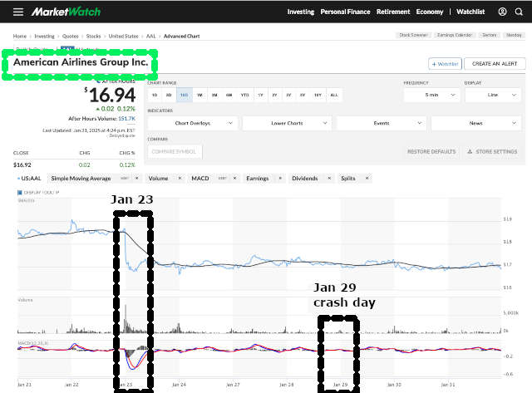Open the user profile icon
This screenshot has height=393, width=532.
coord(502,12)
